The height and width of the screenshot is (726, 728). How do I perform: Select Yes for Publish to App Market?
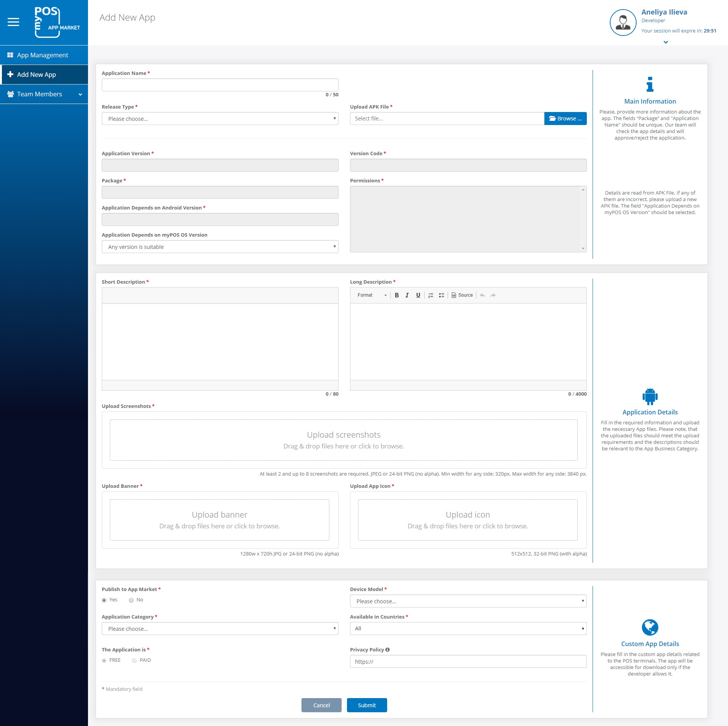pos(104,600)
